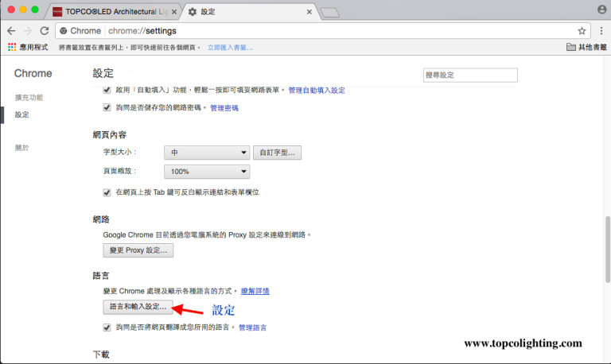Viewport: 611px width, 364px height.
Task: Click the page's vertical scrollbar thumb
Action: [x=608, y=249]
